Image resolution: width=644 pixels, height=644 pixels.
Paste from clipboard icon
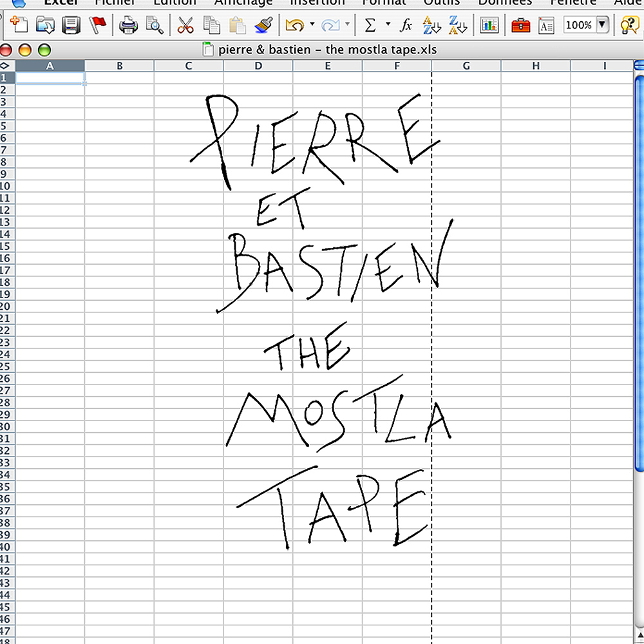[x=238, y=25]
